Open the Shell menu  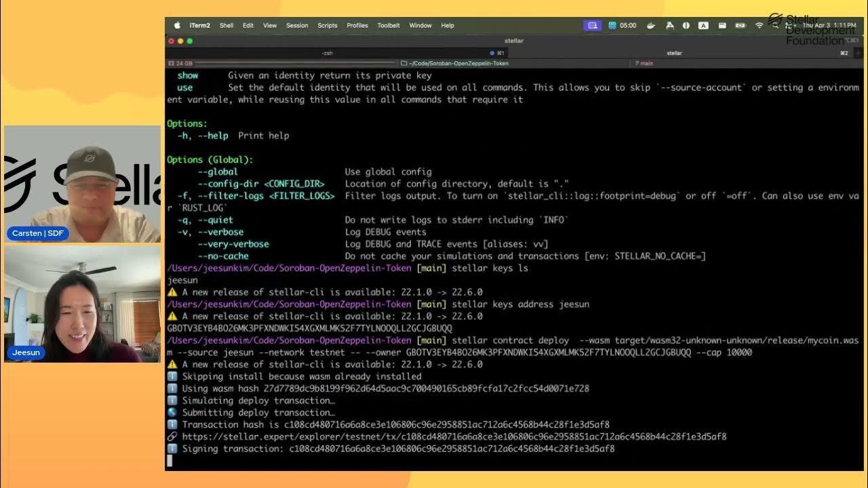point(226,25)
